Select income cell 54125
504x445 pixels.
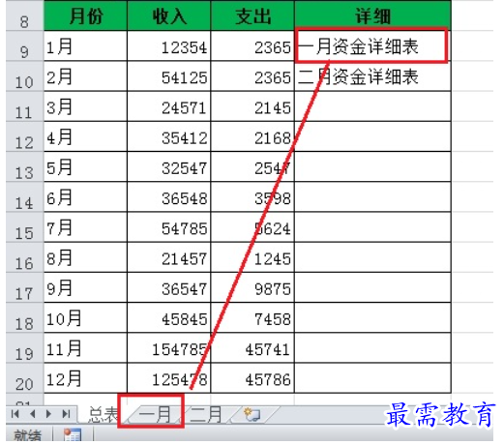[x=169, y=76]
